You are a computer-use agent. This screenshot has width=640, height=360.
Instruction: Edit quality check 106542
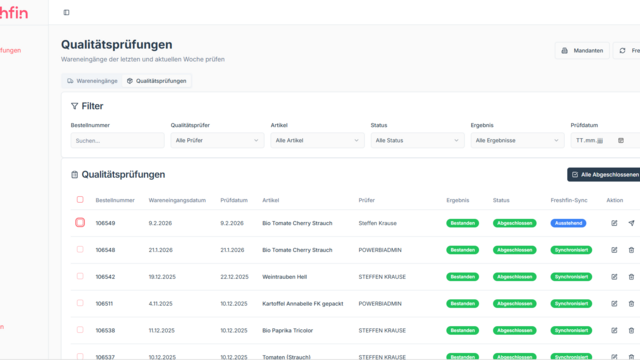pyautogui.click(x=614, y=277)
